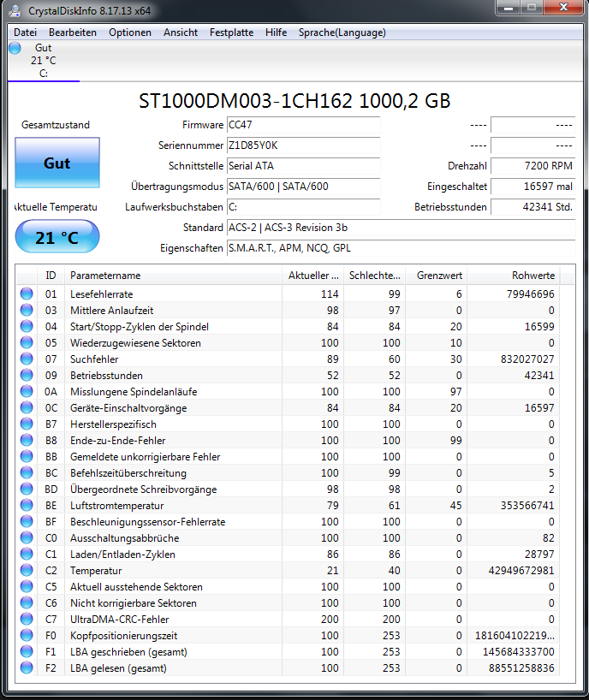Click status orb for 09 Betriebsstunden row
Image resolution: width=589 pixels, height=700 pixels.
click(27, 375)
